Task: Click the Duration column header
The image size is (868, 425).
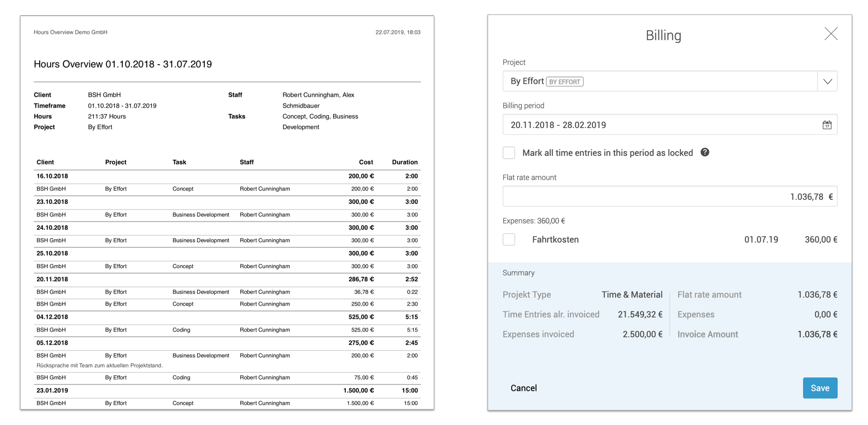Action: 404,162
